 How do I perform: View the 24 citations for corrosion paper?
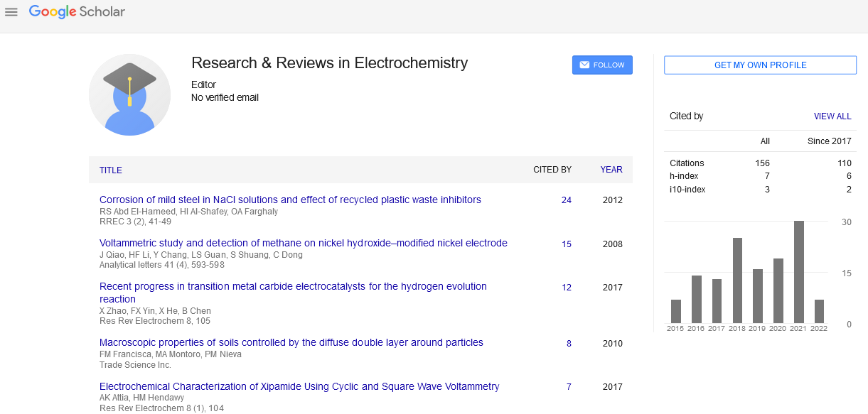pyautogui.click(x=566, y=200)
